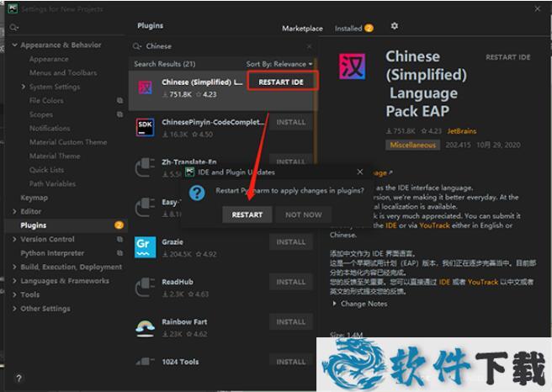Expand the Version Control settings

tap(14, 239)
